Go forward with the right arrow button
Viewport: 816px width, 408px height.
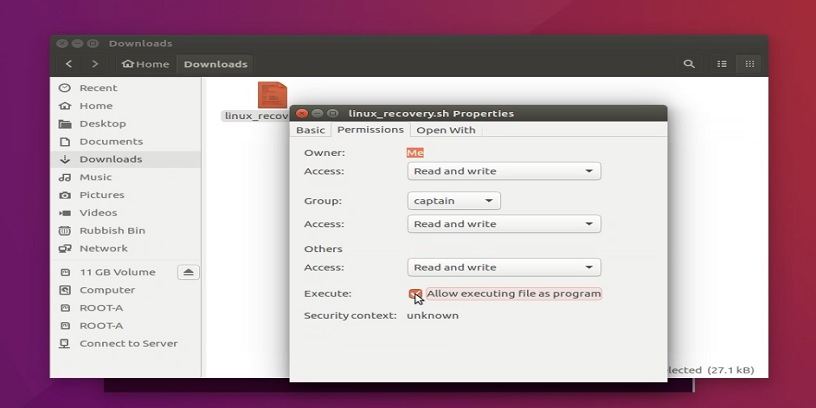click(x=95, y=64)
